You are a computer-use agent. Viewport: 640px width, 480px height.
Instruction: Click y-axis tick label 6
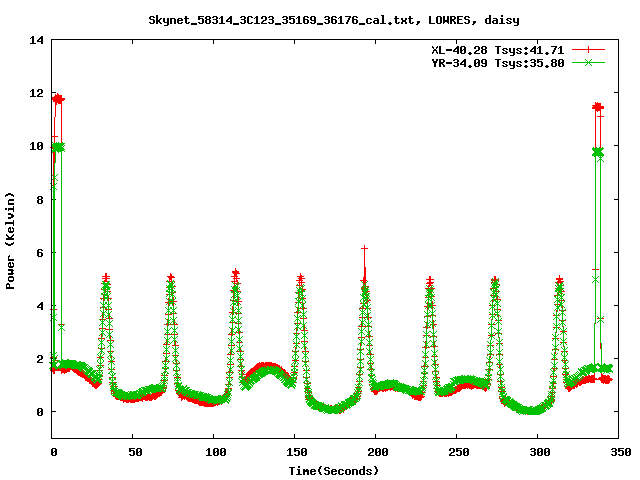pos(40,253)
